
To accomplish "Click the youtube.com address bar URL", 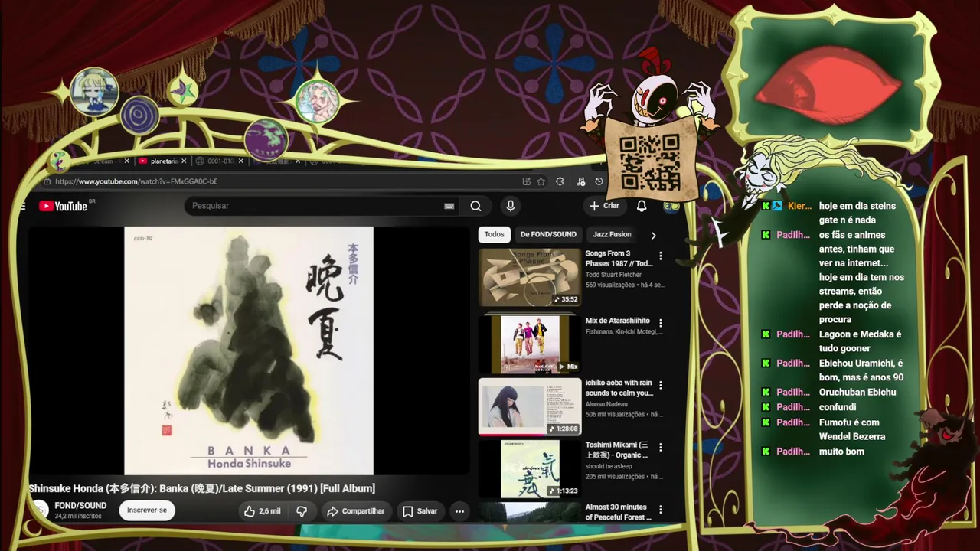I will 136,181.
